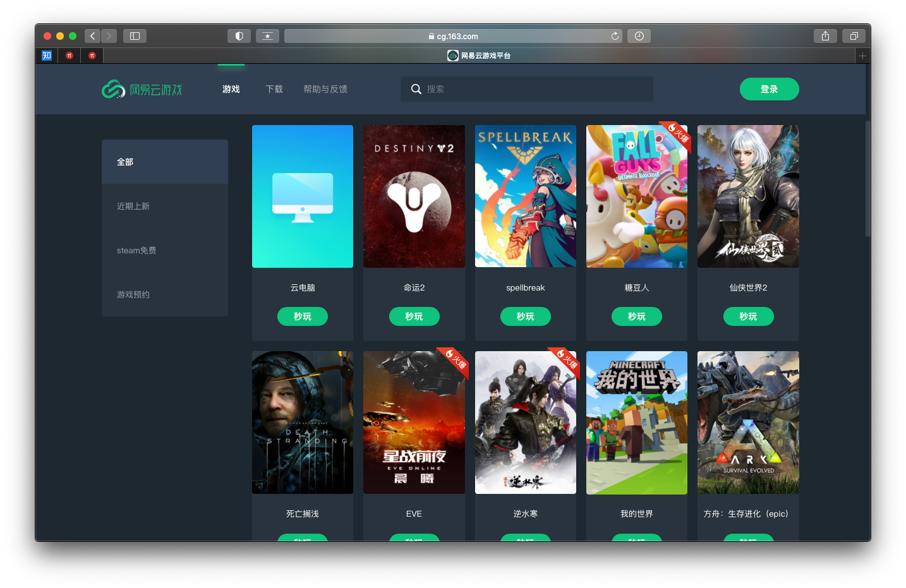Switch to the blue 知 pinned tab
Viewport: 906px width, 588px height.
[x=47, y=56]
